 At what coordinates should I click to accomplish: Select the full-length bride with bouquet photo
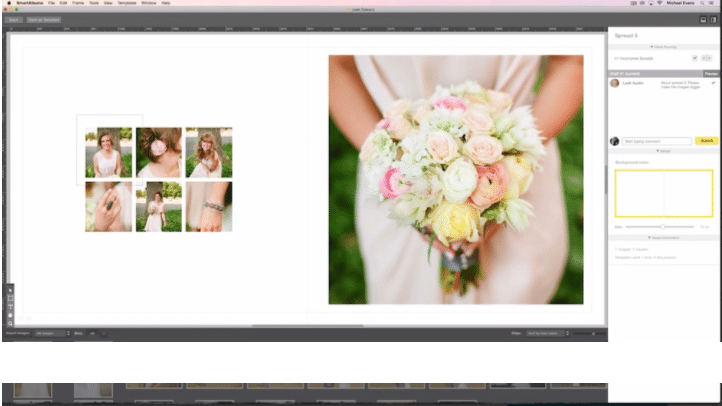[158, 206]
